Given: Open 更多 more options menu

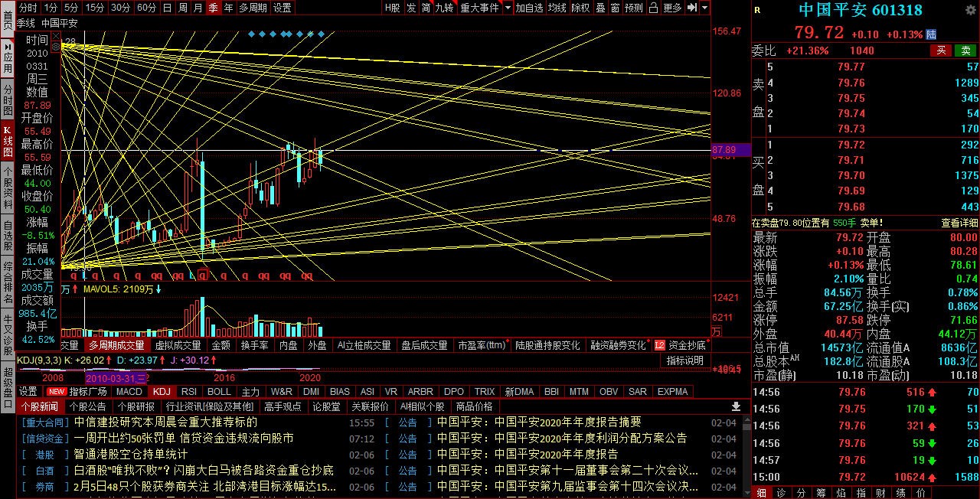Looking at the screenshot, I should (672, 8).
